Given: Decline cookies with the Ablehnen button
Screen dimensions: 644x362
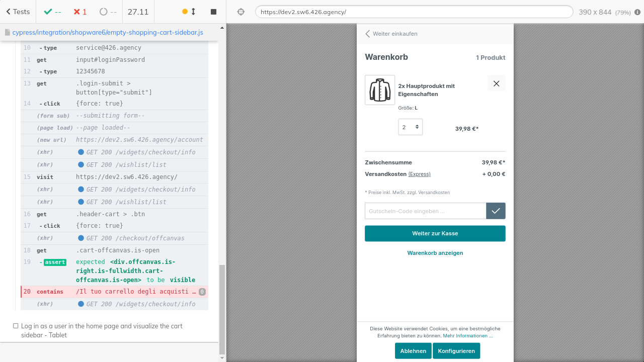Looking at the screenshot, I should tap(413, 351).
